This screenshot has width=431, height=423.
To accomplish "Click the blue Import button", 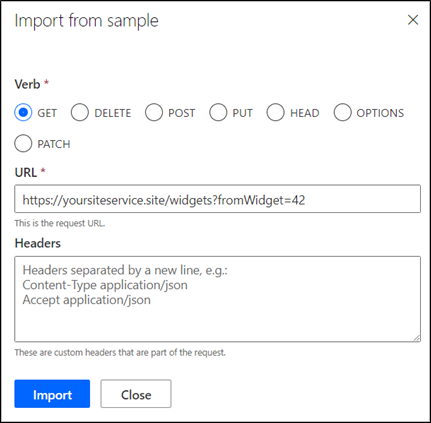I will point(52,394).
